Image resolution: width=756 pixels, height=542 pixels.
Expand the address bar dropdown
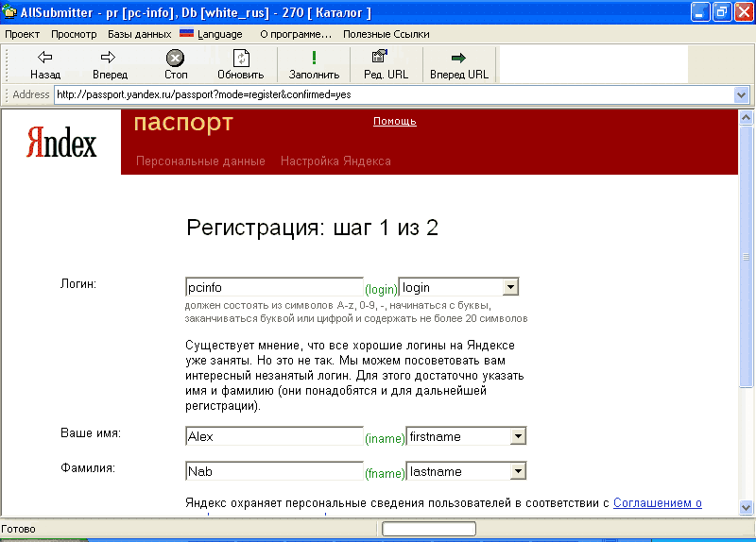(741, 95)
